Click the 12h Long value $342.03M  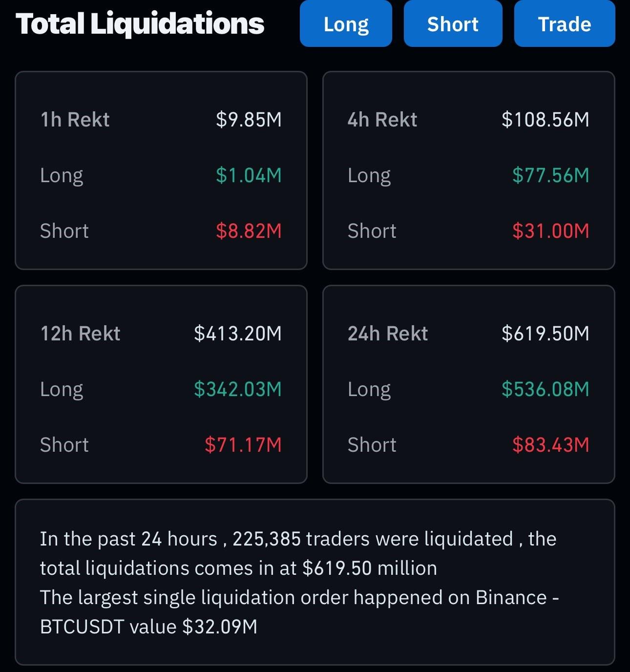[238, 389]
